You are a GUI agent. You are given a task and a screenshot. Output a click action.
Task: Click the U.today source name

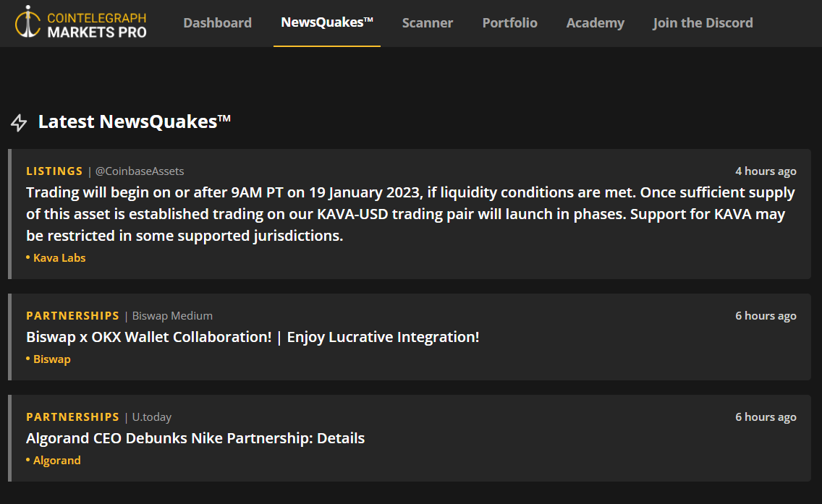click(x=152, y=417)
